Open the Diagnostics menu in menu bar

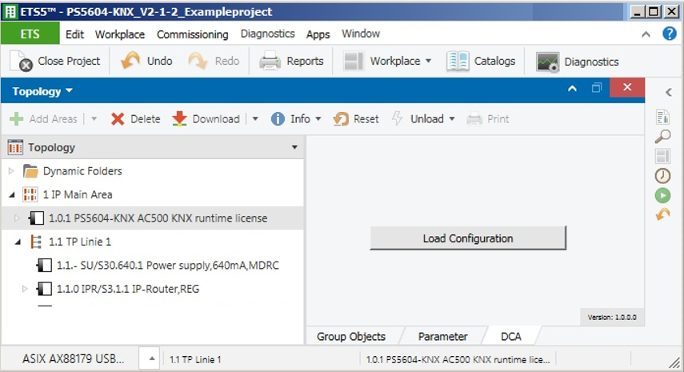click(x=267, y=34)
